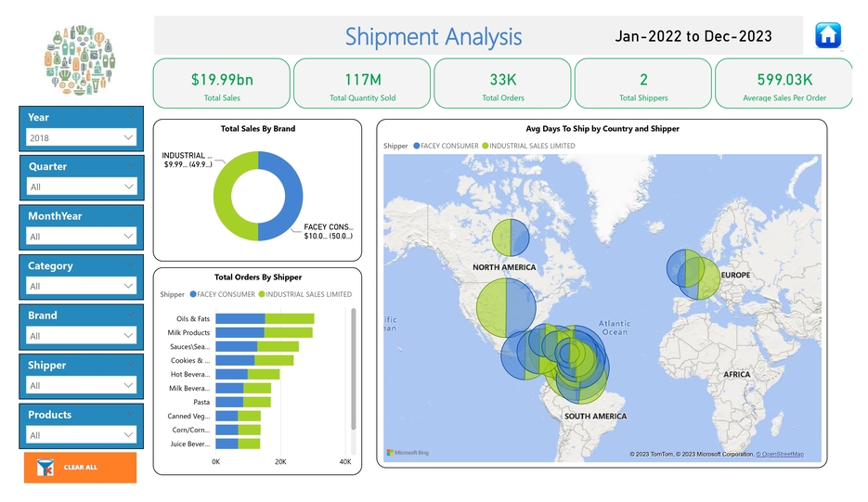868x502 pixels.
Task: Click the blue Home icon
Action: [x=827, y=35]
